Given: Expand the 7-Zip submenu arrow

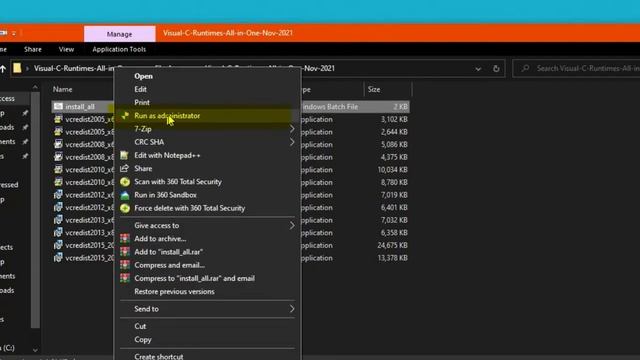Looking at the screenshot, I should pyautogui.click(x=292, y=129).
